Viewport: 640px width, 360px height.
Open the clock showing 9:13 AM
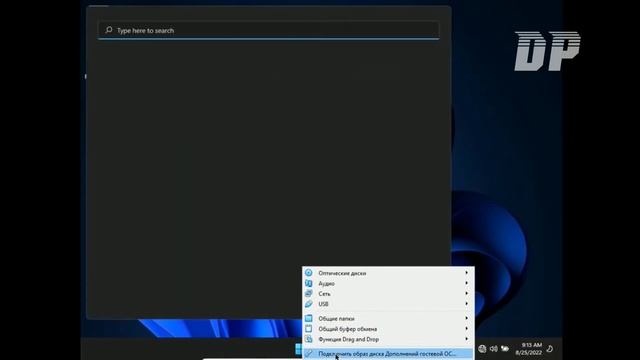(529, 349)
